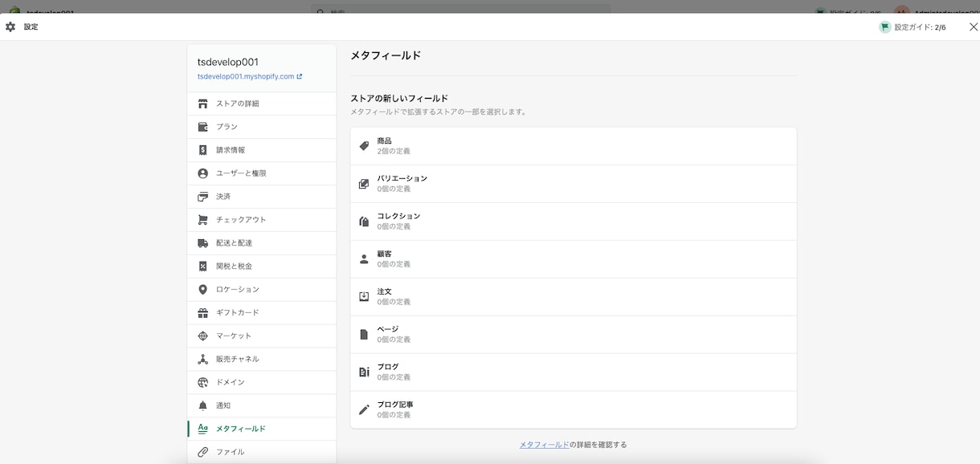Viewport: 980px width, 464px height.
Task: Open 顧客 metafield definitions
Action: pos(574,259)
